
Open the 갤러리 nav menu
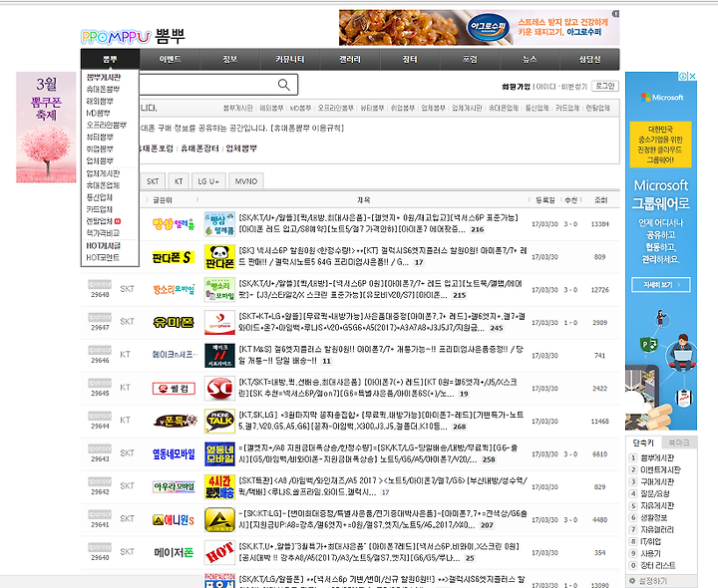point(350,59)
